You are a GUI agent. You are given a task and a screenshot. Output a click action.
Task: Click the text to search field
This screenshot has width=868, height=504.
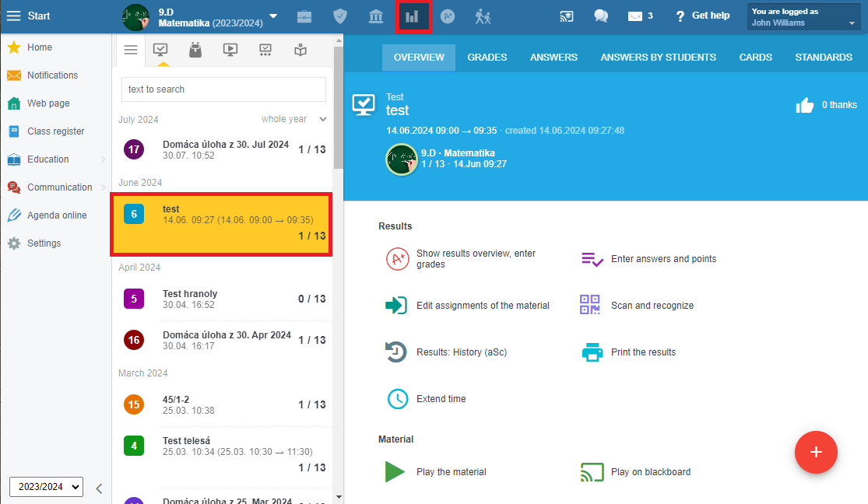pos(223,89)
